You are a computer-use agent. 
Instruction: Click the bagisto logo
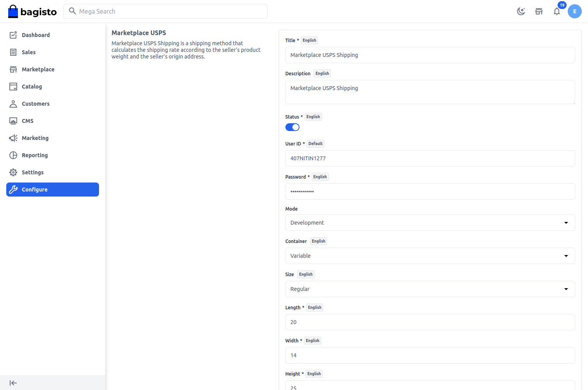(32, 11)
